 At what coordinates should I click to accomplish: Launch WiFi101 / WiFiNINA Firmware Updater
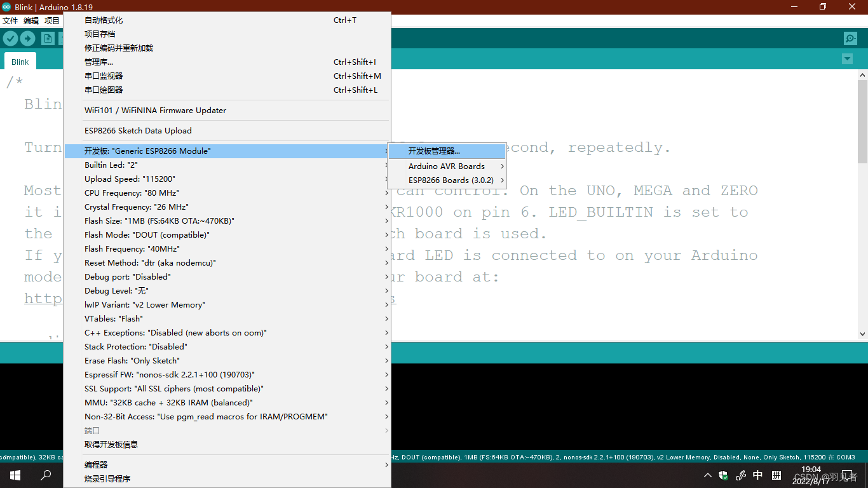[227, 111]
